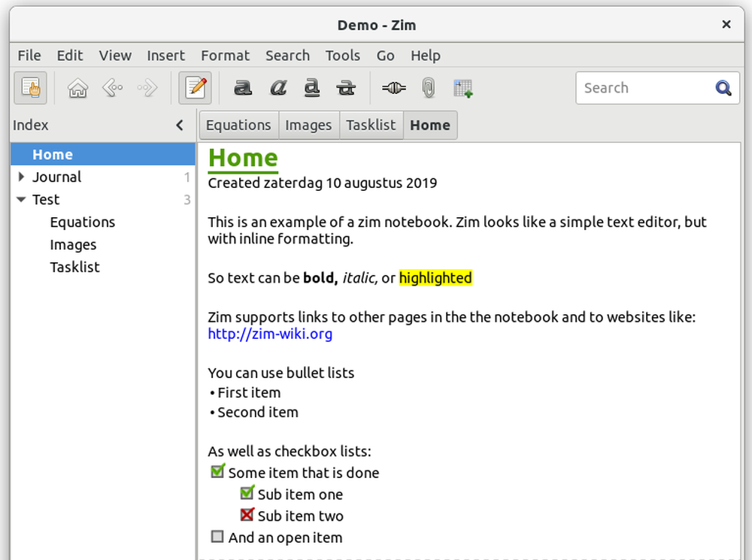The width and height of the screenshot is (752, 560).
Task: Open the Edit menu
Action: click(x=70, y=56)
